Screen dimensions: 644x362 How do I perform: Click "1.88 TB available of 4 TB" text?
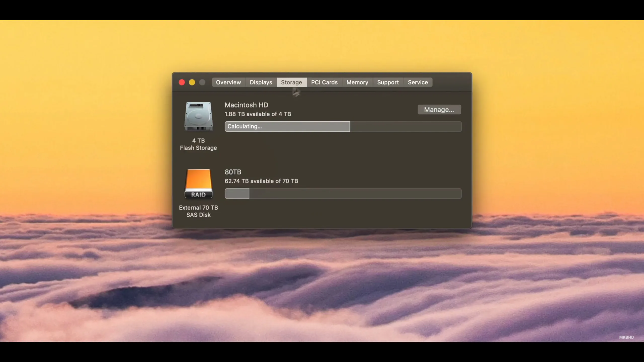pos(258,114)
